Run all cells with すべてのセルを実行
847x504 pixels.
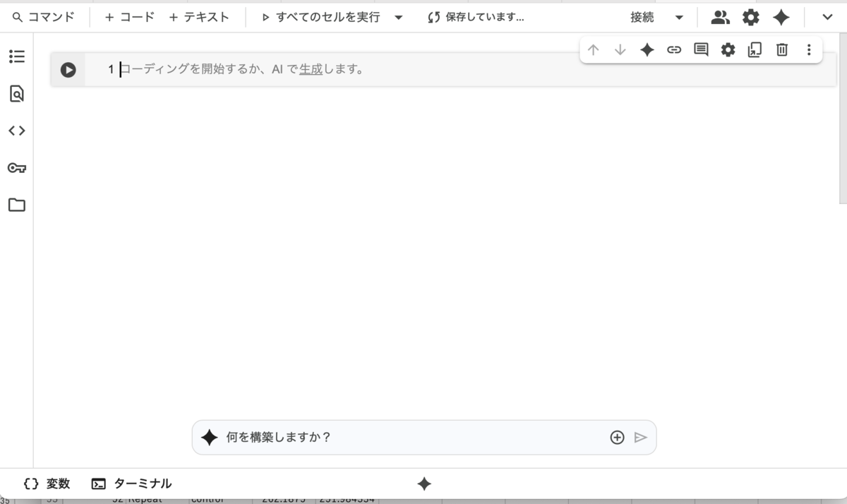tap(320, 18)
